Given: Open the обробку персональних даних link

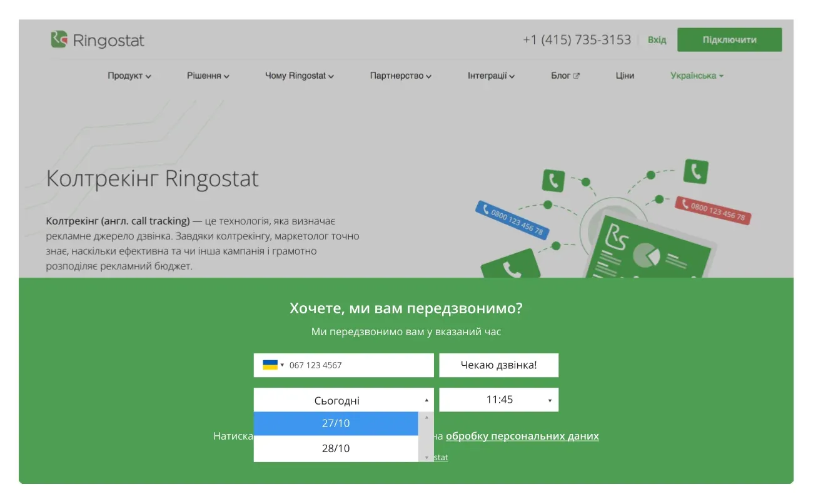Looking at the screenshot, I should click(x=522, y=436).
